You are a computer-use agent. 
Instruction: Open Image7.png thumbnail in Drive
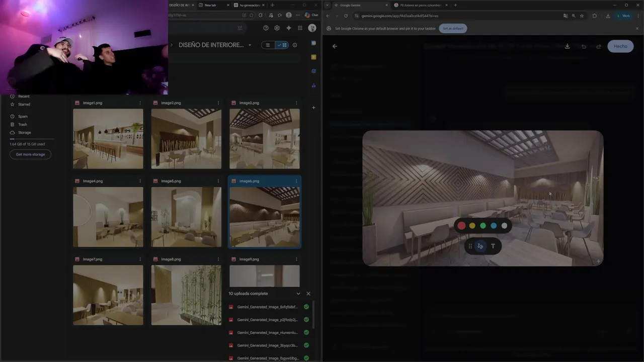coord(108,295)
